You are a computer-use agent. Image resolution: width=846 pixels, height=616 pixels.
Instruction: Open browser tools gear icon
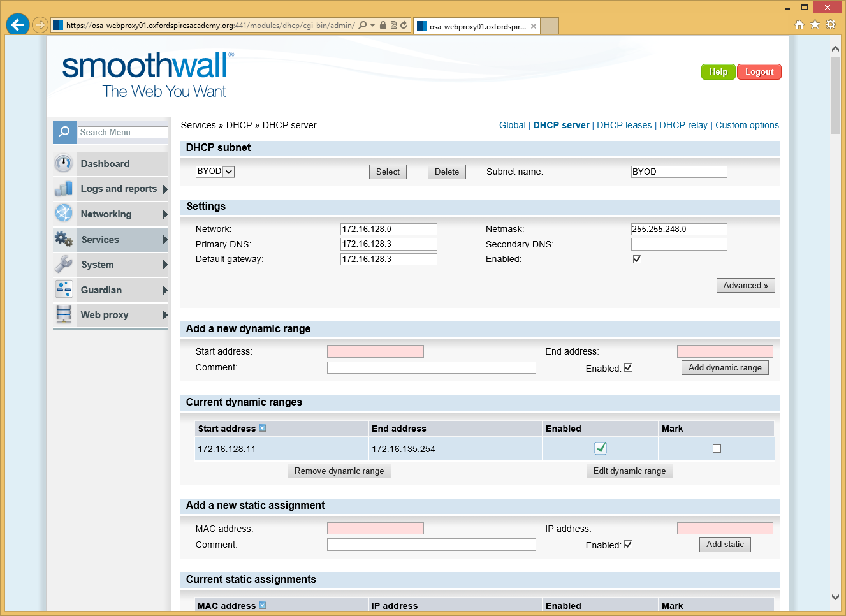pyautogui.click(x=831, y=25)
